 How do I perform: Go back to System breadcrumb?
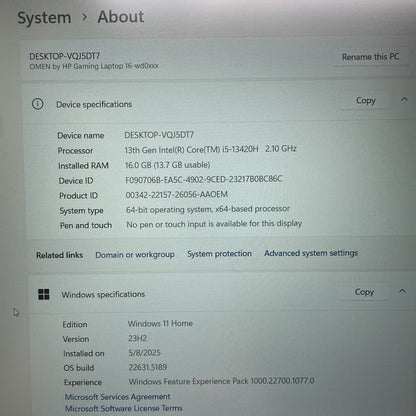(44, 17)
